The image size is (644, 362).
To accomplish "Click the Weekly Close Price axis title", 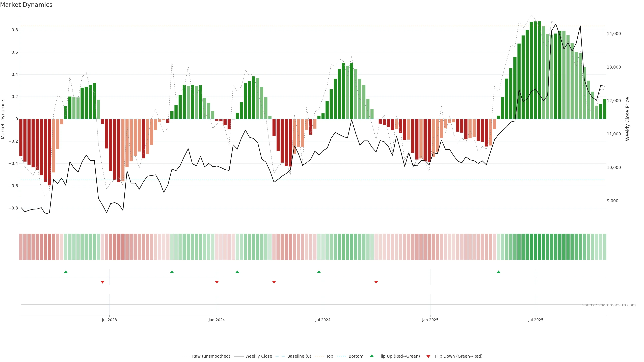I will [x=627, y=119].
